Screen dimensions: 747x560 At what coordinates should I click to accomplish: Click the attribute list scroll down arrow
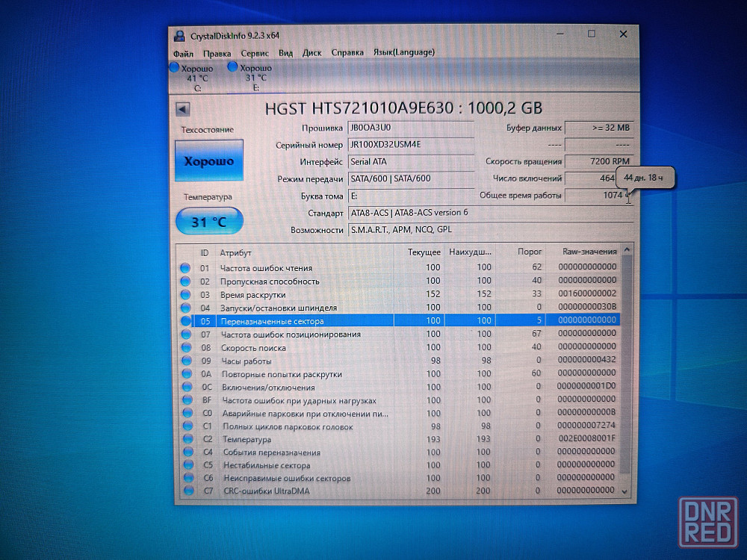click(624, 491)
